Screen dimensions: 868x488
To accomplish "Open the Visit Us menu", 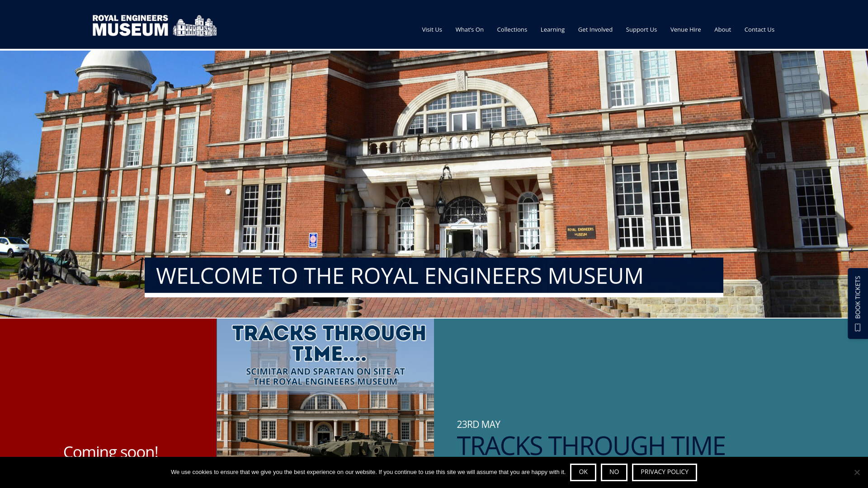I will (x=432, y=29).
